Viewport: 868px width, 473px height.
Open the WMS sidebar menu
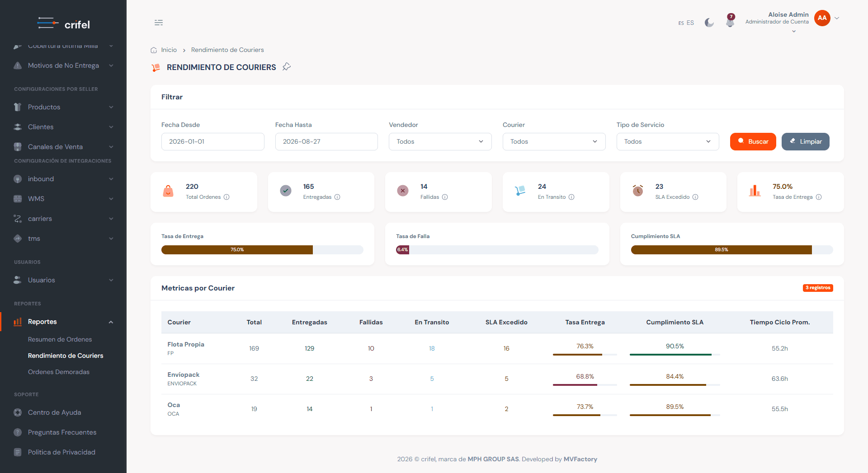click(x=63, y=199)
